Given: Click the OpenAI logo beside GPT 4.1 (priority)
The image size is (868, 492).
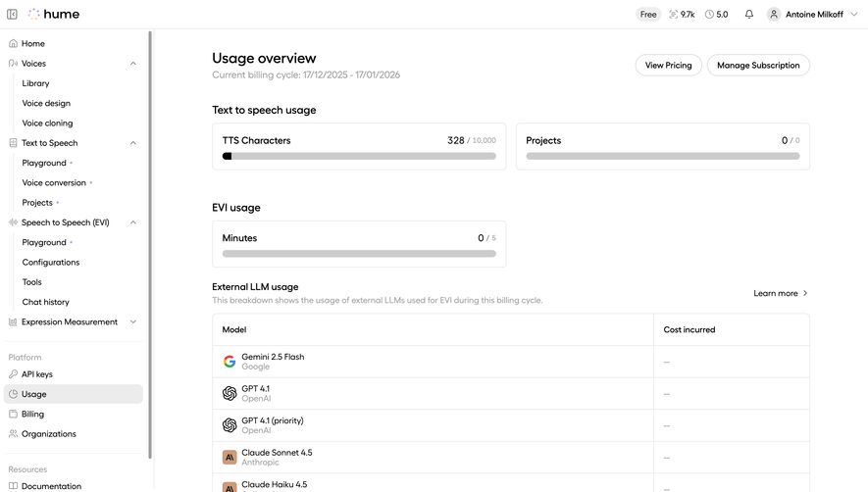Looking at the screenshot, I should click(230, 425).
